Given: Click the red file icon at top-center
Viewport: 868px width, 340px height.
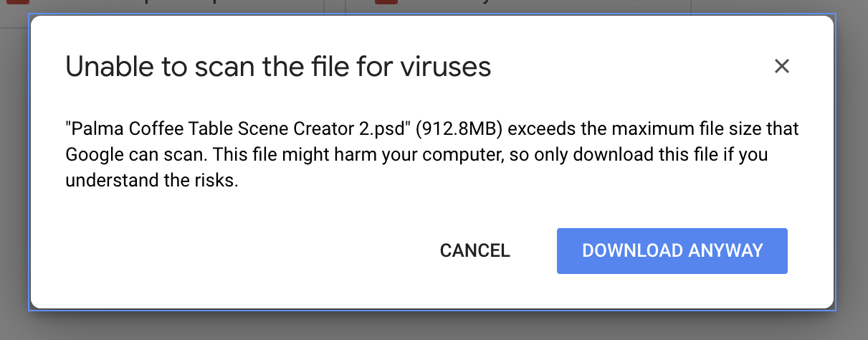Looking at the screenshot, I should point(386,3).
